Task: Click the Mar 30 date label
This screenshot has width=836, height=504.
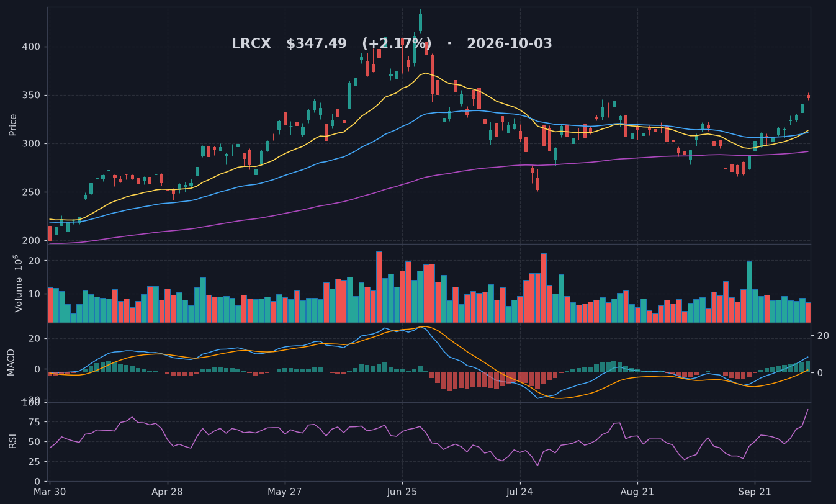Action: pos(50,492)
